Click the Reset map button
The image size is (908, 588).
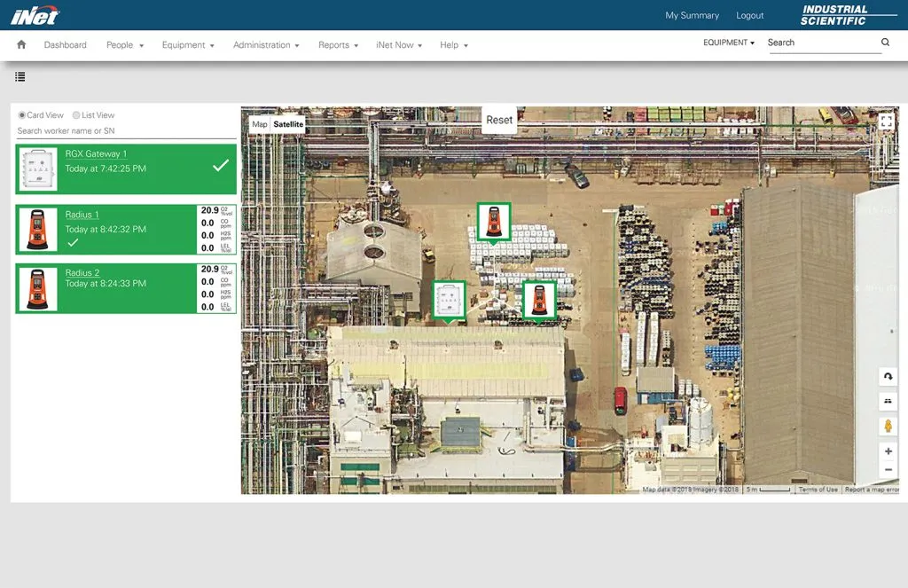[x=499, y=120]
